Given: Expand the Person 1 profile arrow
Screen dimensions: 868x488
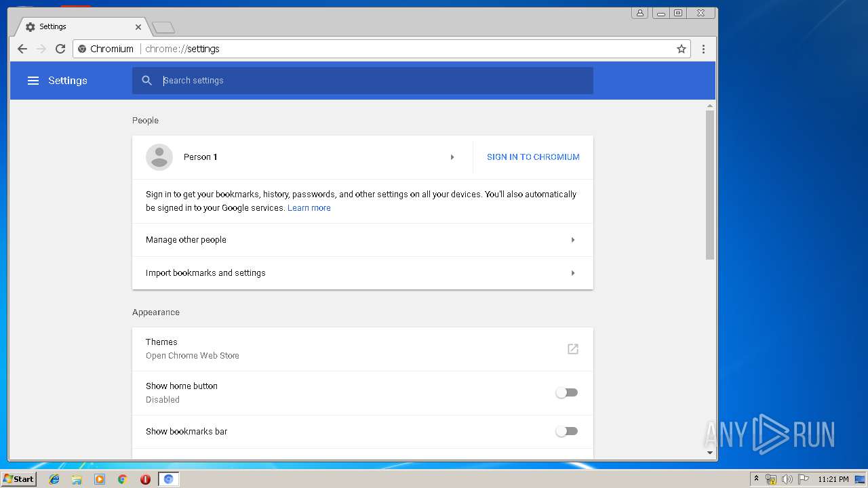Looking at the screenshot, I should click(x=452, y=157).
